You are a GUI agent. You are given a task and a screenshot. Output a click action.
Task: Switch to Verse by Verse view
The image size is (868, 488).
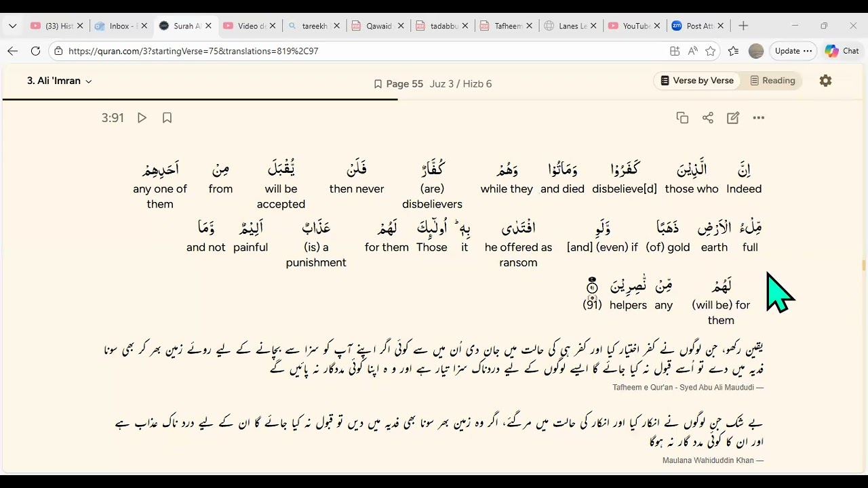click(697, 81)
